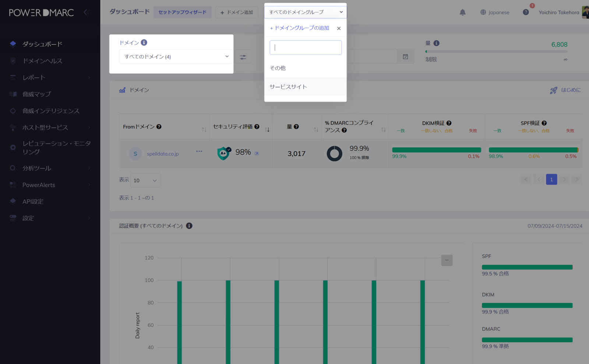Image resolution: width=589 pixels, height=364 pixels.
Task: Sort by DMARCコンプライアンス column arrows
Action: pos(383,130)
